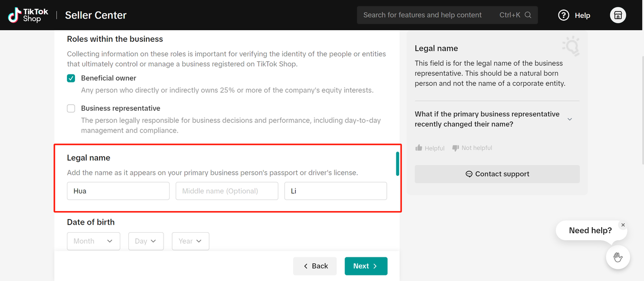Check the Business representative checkbox

pyautogui.click(x=71, y=108)
